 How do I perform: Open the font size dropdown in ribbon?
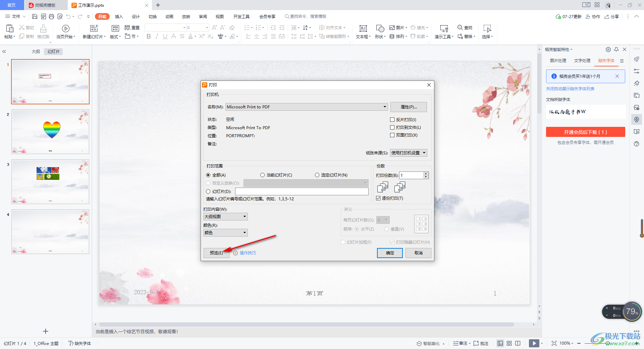click(x=207, y=28)
